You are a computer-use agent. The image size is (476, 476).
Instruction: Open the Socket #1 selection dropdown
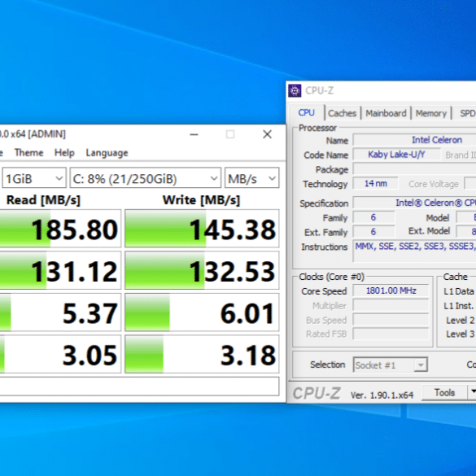click(390, 365)
